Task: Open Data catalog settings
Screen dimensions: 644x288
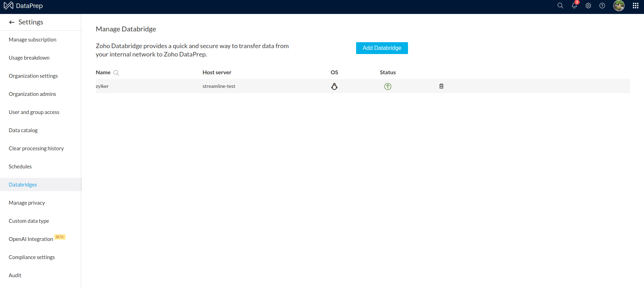Action: point(23,130)
